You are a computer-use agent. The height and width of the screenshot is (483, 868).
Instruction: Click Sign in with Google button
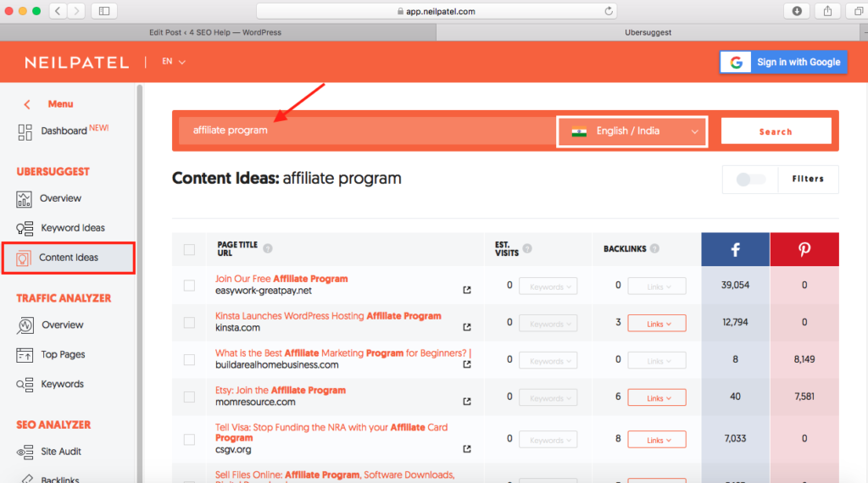783,63
